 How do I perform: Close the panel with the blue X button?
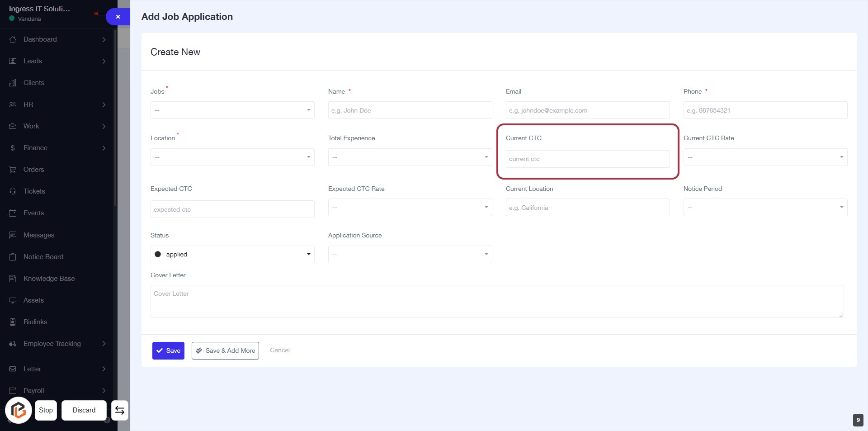point(118,17)
